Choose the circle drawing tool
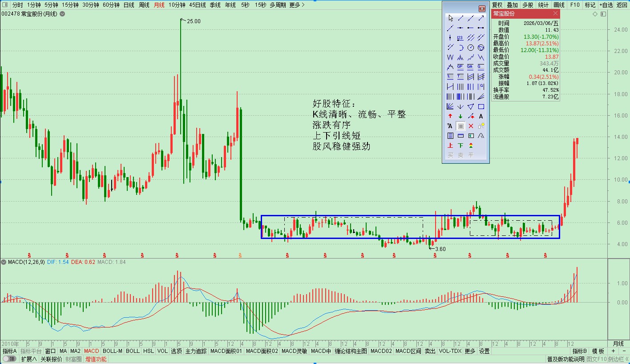This screenshot has height=364, width=630. pos(471,48)
